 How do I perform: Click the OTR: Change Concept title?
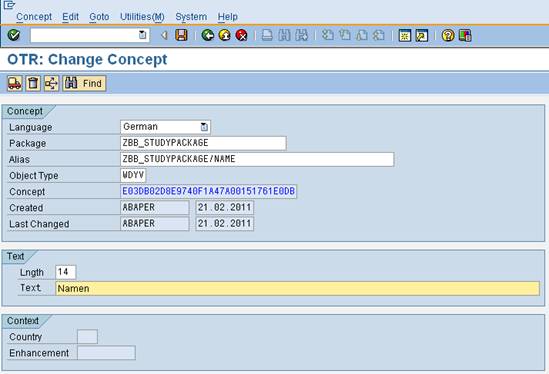(x=87, y=59)
